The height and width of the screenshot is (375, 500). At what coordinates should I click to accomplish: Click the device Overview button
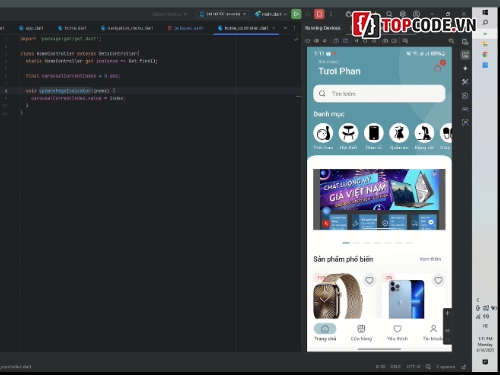tap(374, 41)
